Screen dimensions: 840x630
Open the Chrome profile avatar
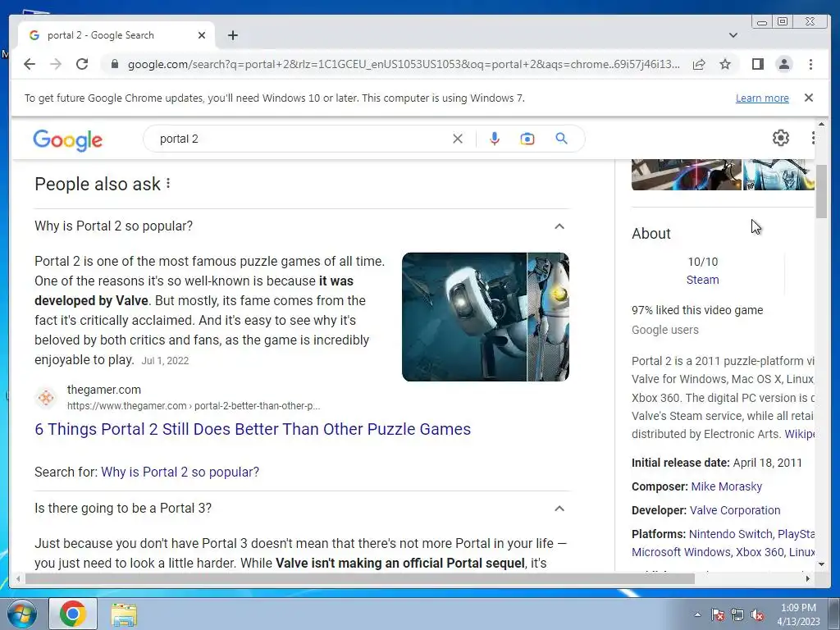tap(783, 64)
